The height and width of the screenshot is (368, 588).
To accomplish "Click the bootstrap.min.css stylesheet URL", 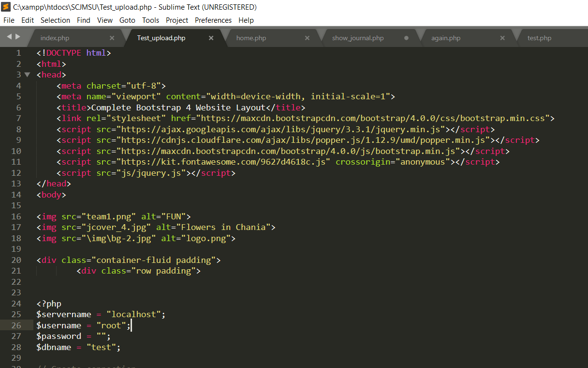I will coord(373,119).
